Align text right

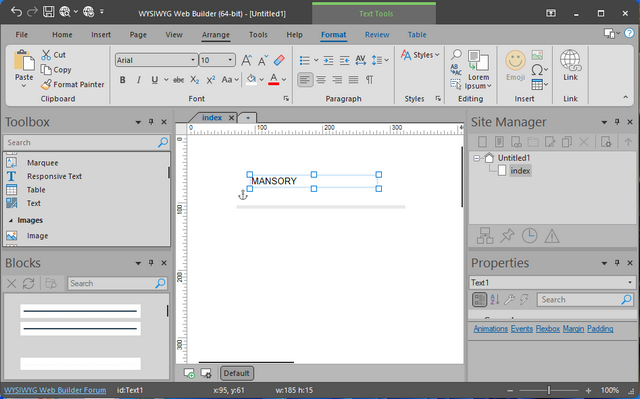click(x=337, y=80)
